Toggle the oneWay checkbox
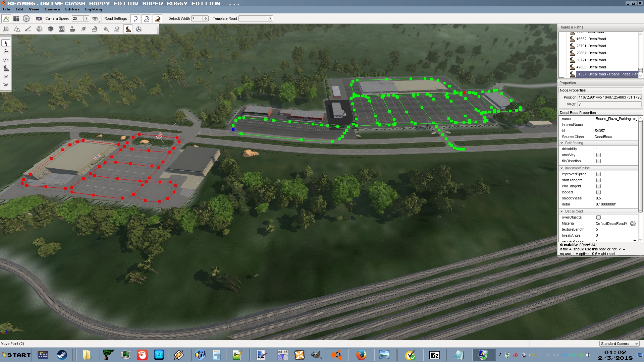Viewport: 644px width, 362px height. (x=598, y=155)
